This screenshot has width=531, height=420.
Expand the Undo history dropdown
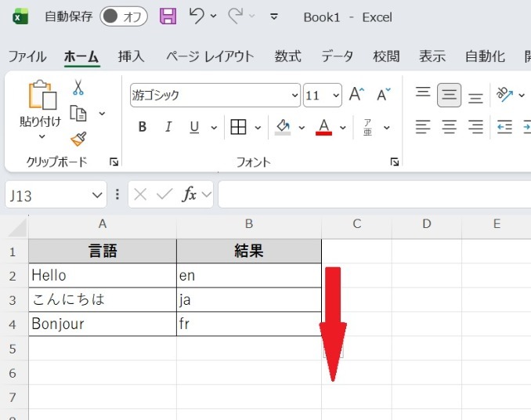pos(213,16)
